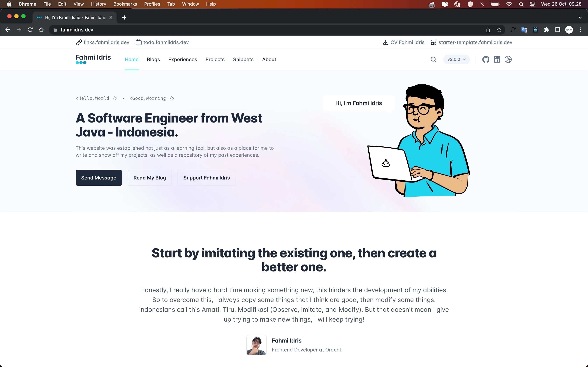Open the Extensions puzzle icon
The width and height of the screenshot is (588, 367).
pyautogui.click(x=547, y=30)
